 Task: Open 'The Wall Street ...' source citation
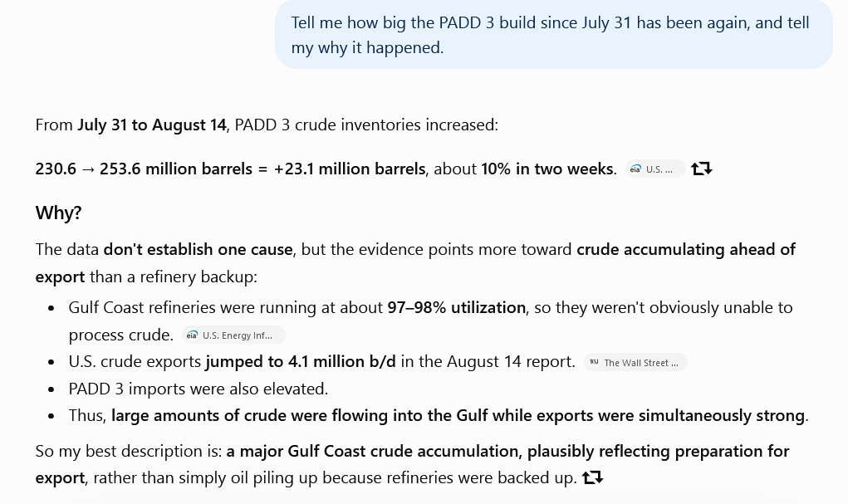[635, 362]
